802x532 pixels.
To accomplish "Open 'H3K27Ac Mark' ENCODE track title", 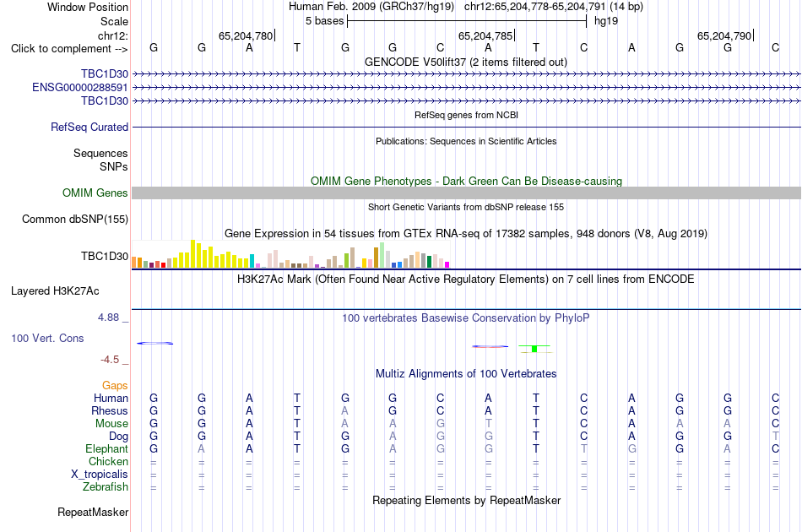I will point(465,280).
